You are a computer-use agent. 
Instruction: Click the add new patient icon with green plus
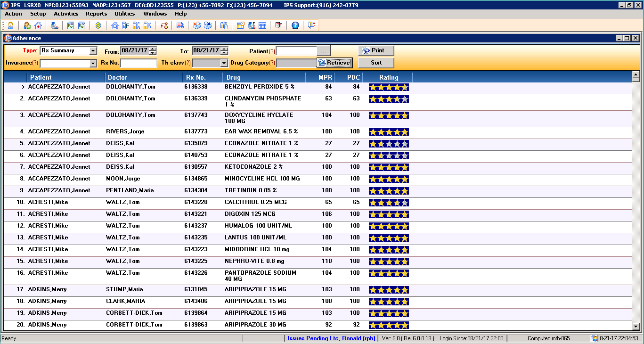click(27, 25)
